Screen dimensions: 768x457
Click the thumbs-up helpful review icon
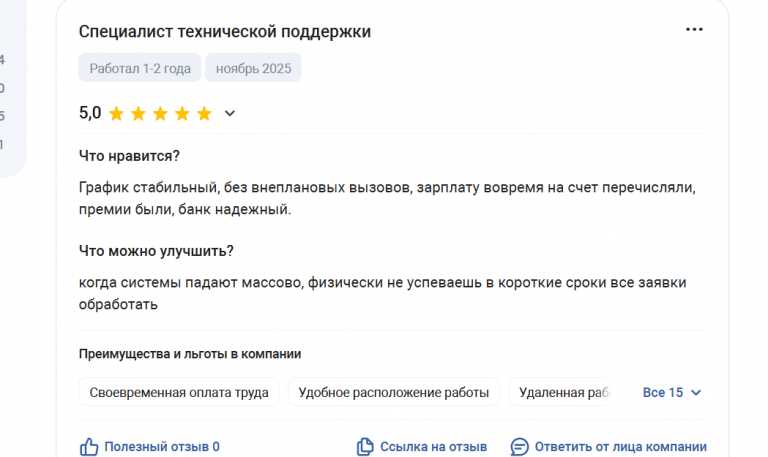pos(89,446)
